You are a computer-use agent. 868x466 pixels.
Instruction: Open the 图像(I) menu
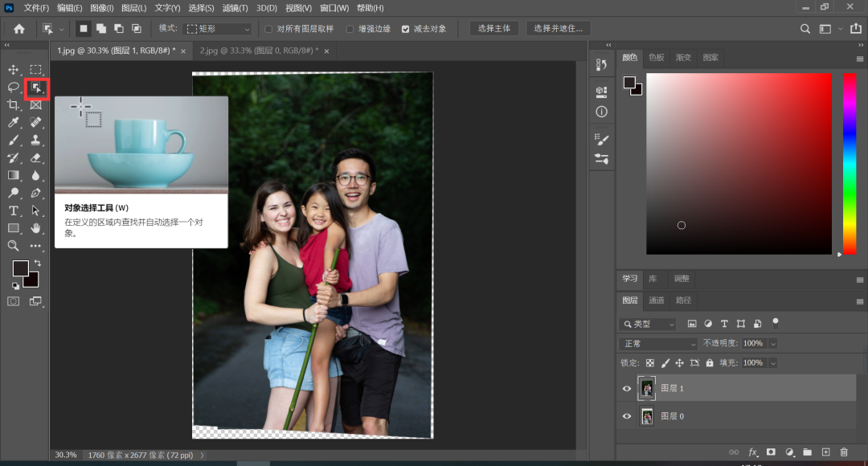point(102,8)
